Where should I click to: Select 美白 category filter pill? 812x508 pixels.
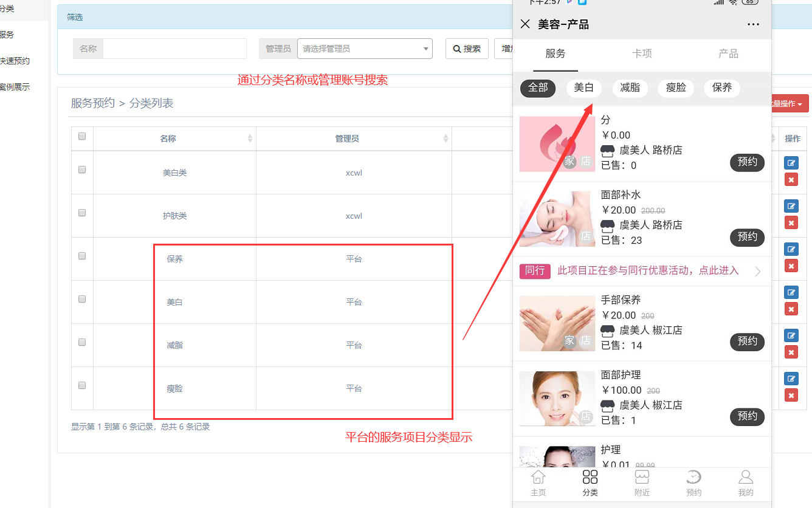[583, 88]
